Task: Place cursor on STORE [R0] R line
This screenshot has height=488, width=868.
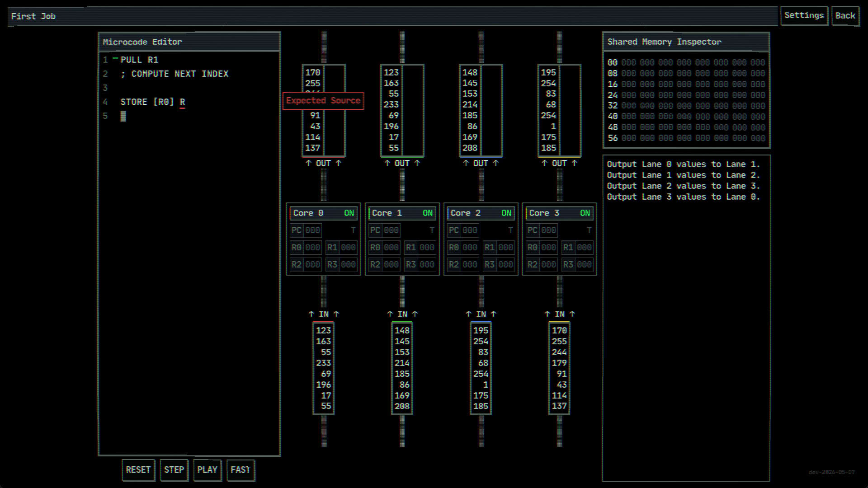Action: coord(153,102)
